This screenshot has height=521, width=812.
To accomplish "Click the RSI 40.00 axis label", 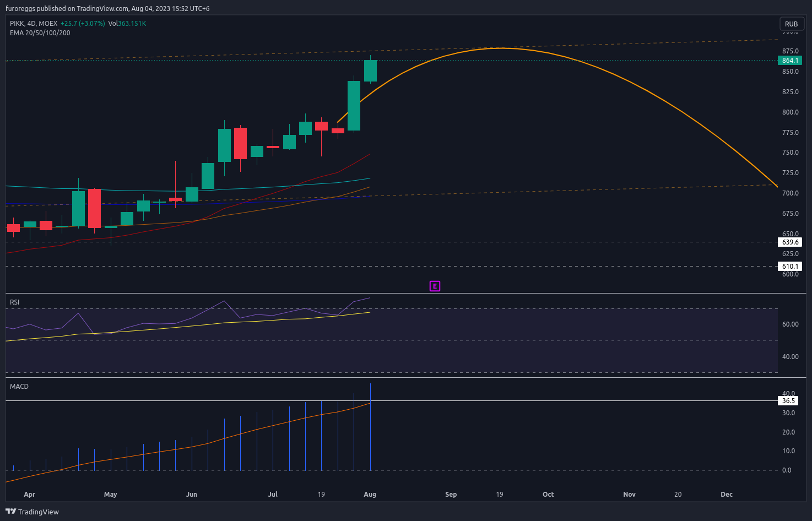I will (x=790, y=357).
